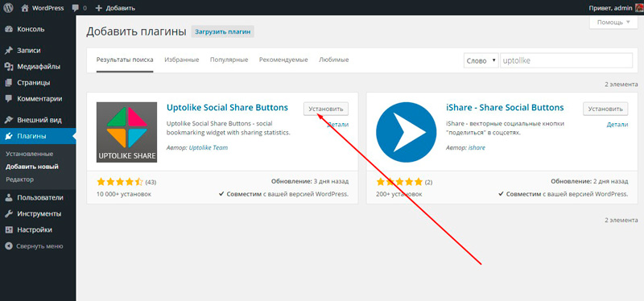The width and height of the screenshot is (644, 301).
Task: Click the Инструменты wrench icon in sidebar
Action: coord(9,213)
